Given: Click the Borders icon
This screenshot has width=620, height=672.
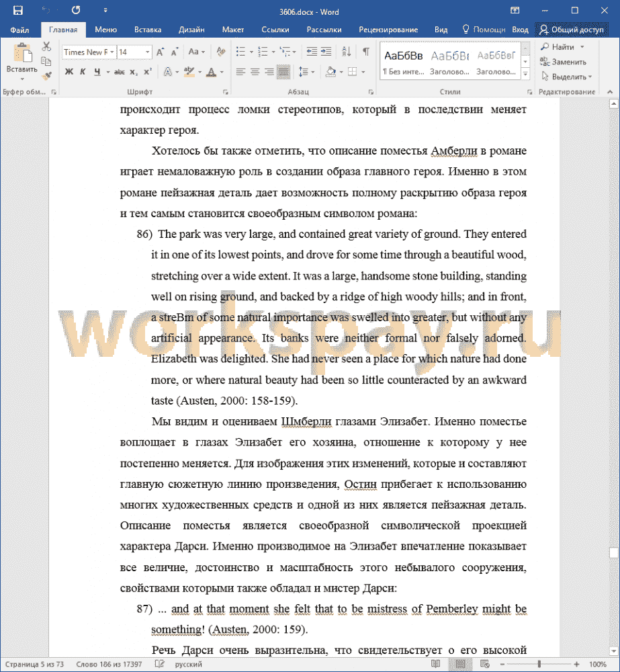Looking at the screenshot, I should point(352,72).
